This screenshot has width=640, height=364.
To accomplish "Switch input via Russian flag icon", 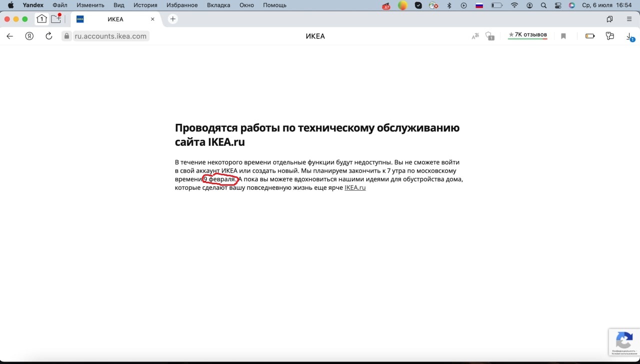I will pyautogui.click(x=479, y=5).
